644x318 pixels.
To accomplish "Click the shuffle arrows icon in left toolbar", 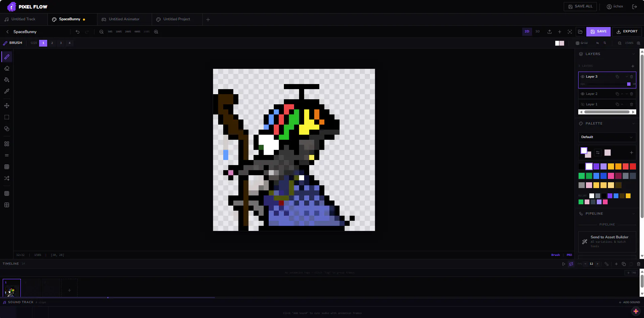I will pyautogui.click(x=7, y=178).
